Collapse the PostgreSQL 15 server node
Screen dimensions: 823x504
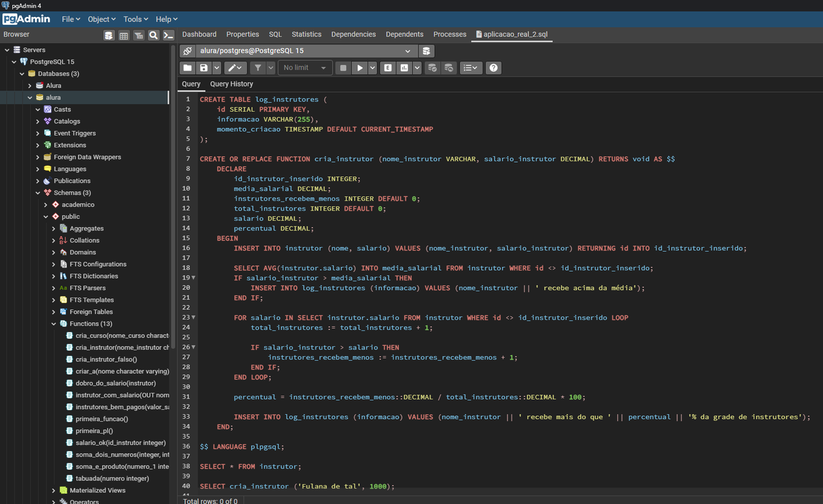(x=14, y=62)
